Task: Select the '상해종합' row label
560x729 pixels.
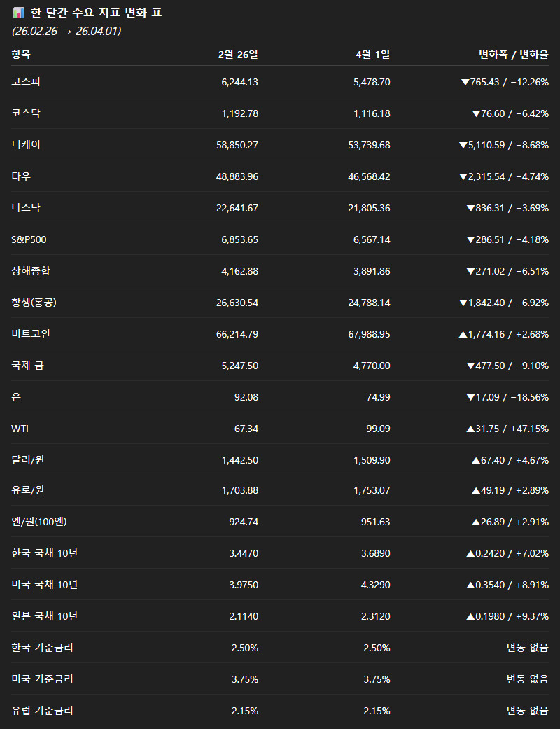Action: [31, 271]
